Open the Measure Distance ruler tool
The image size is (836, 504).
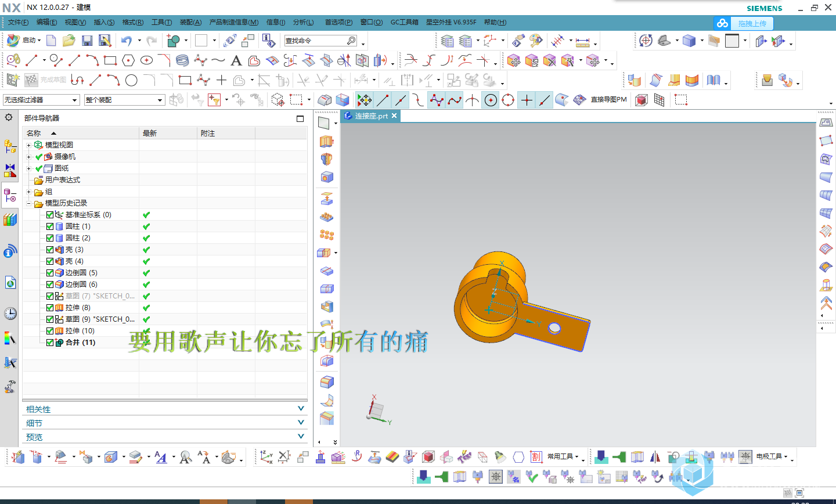583,41
